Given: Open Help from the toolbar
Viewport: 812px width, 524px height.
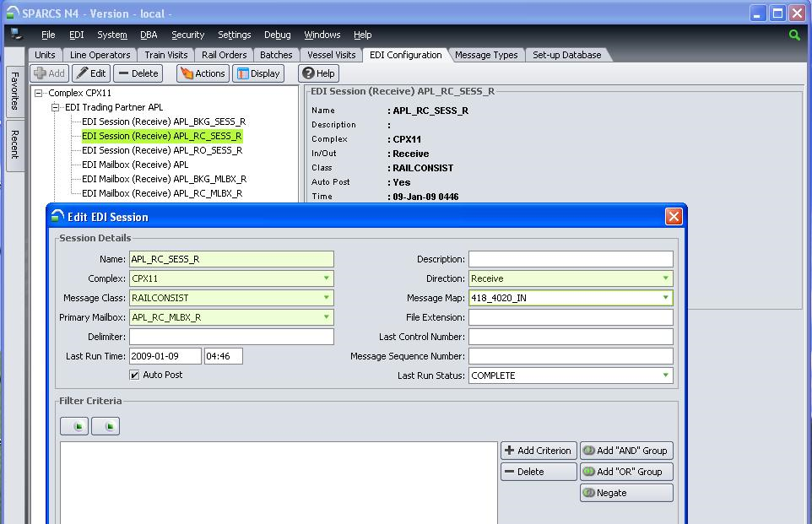Looking at the screenshot, I should click(x=318, y=73).
